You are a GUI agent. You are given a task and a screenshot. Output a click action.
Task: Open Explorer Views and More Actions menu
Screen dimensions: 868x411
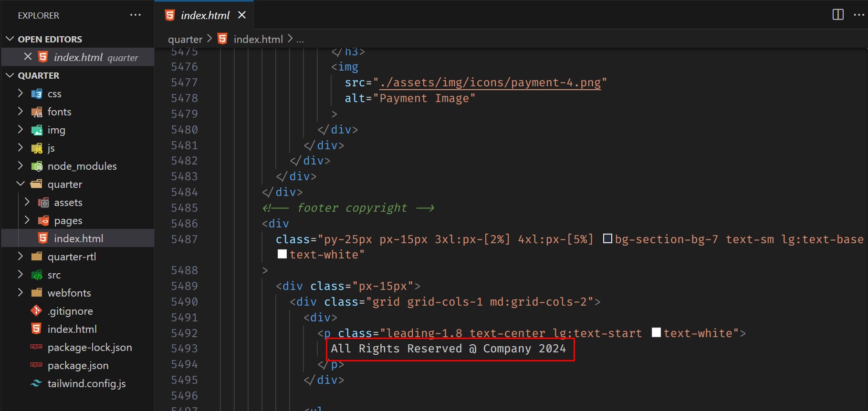coord(135,15)
